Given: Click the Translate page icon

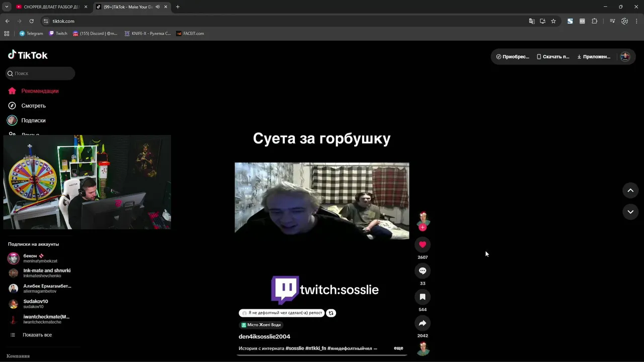Looking at the screenshot, I should [532, 21].
